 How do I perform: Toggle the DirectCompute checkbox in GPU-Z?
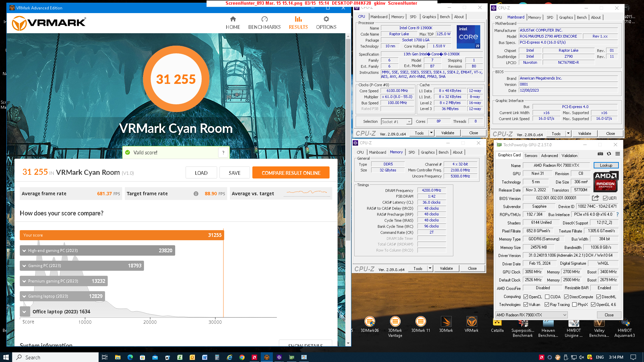pos(566,297)
